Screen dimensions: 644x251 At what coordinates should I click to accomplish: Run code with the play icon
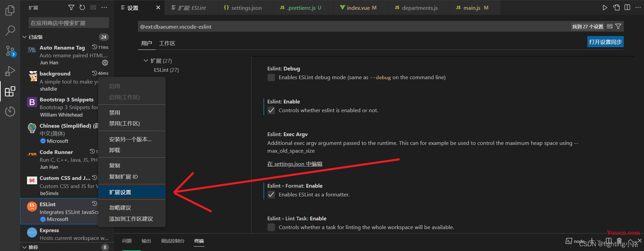pos(605,7)
